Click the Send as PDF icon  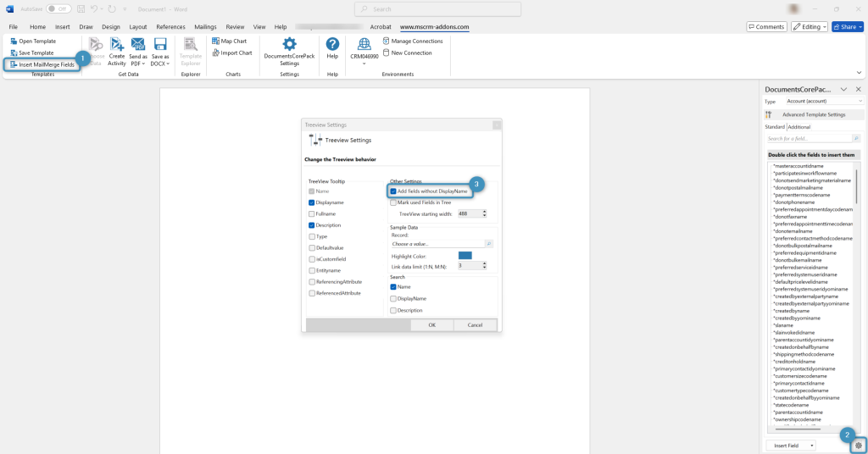tap(138, 44)
